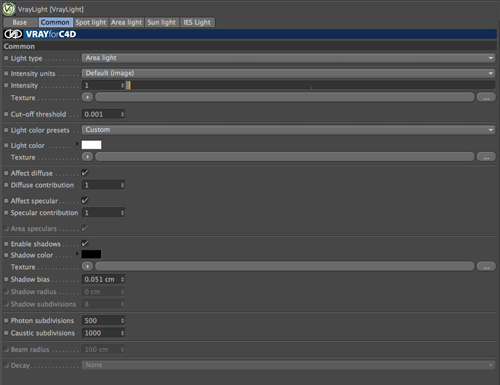Screen dimensions: 500x385
Task: Click the Shadow color Texture arrow button
Action: tap(87, 266)
